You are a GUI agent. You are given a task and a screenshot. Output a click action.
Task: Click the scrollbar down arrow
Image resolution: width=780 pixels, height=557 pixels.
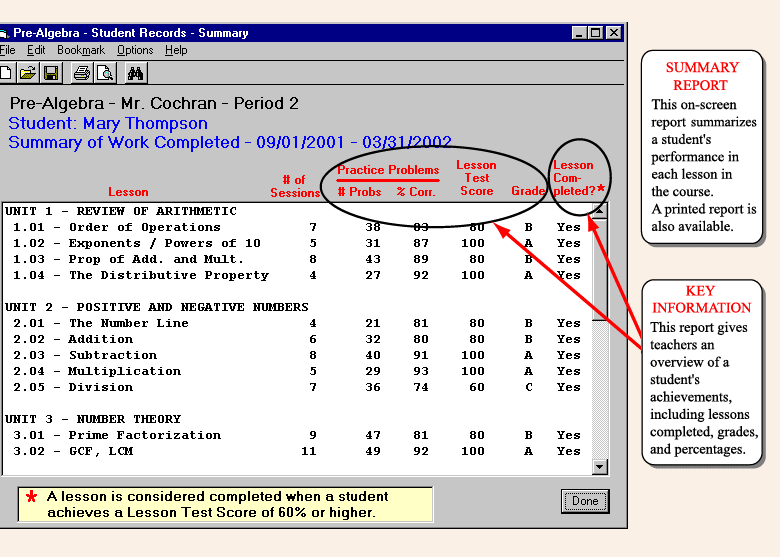coord(600,466)
